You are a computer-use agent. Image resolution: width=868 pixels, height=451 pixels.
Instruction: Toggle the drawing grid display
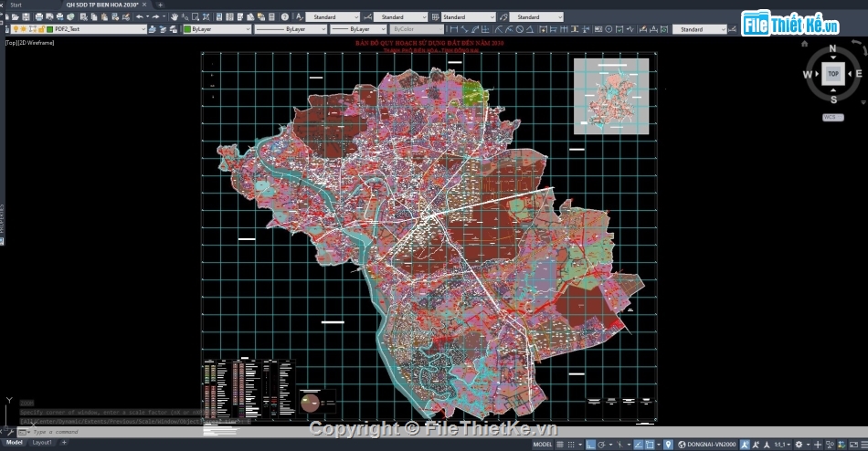pos(560,445)
